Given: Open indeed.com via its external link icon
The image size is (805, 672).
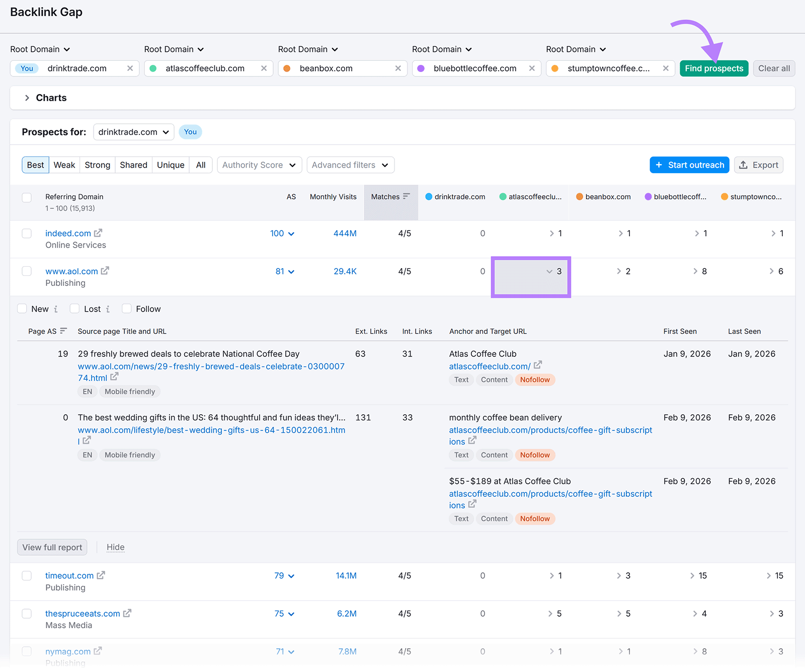Looking at the screenshot, I should coord(99,232).
